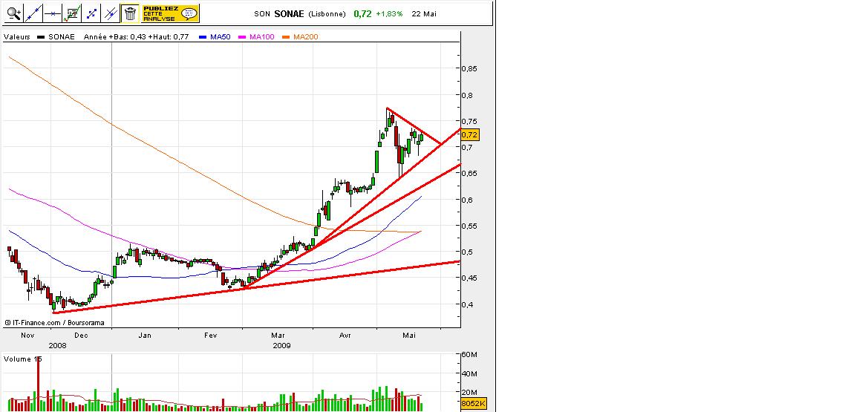Click the 0,4 price axis value
Image resolution: width=868 pixels, height=412 pixels.
(x=468, y=304)
